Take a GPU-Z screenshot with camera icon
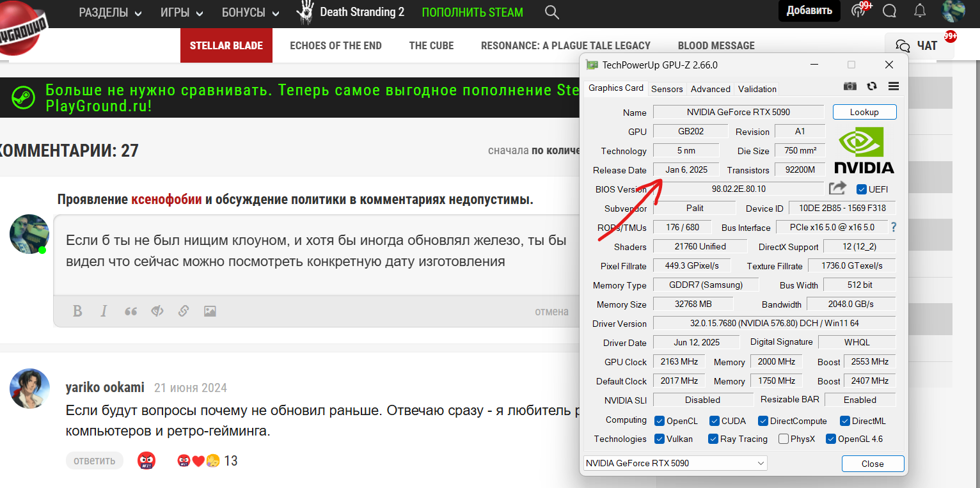This screenshot has height=488, width=980. (850, 86)
